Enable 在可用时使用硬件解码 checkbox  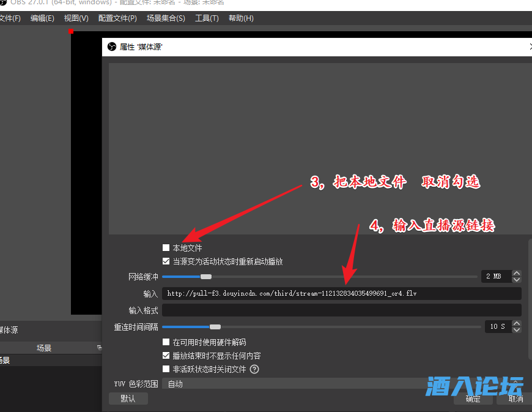click(166, 342)
